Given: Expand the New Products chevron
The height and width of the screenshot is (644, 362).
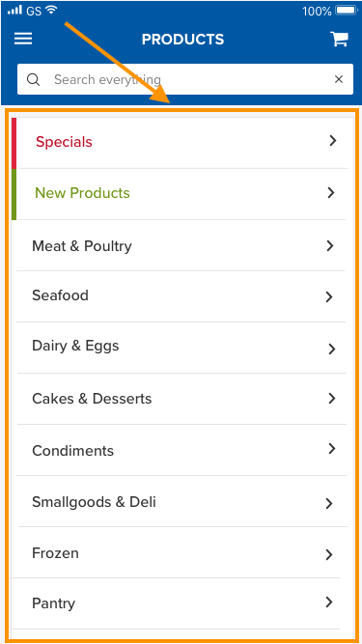Looking at the screenshot, I should pyautogui.click(x=331, y=193).
